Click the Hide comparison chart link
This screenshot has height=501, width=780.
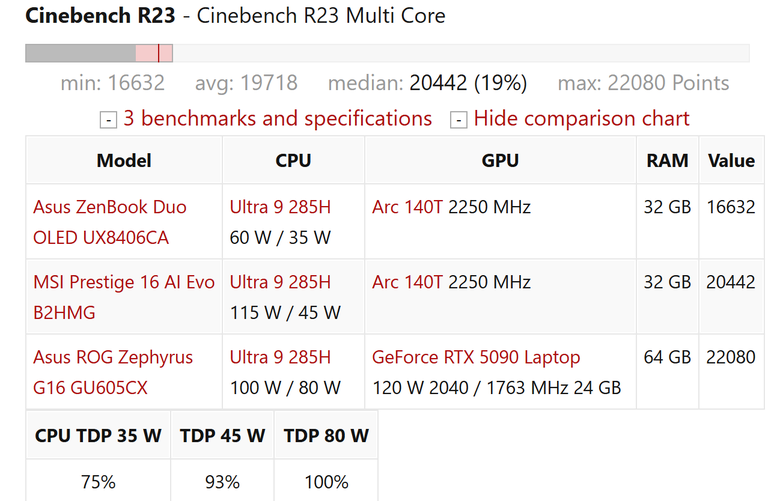click(x=582, y=118)
